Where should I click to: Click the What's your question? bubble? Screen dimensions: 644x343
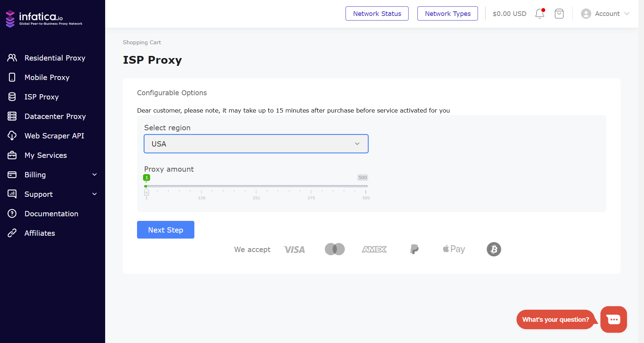(555, 319)
